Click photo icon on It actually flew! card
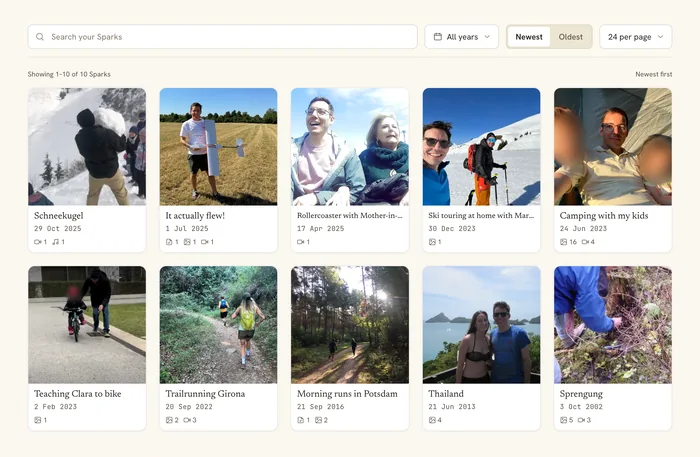 (x=187, y=242)
